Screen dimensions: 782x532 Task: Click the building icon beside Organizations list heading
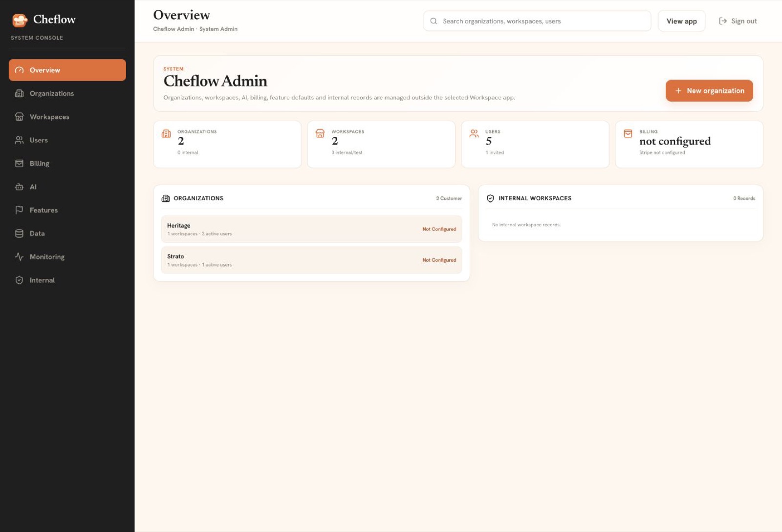click(166, 198)
